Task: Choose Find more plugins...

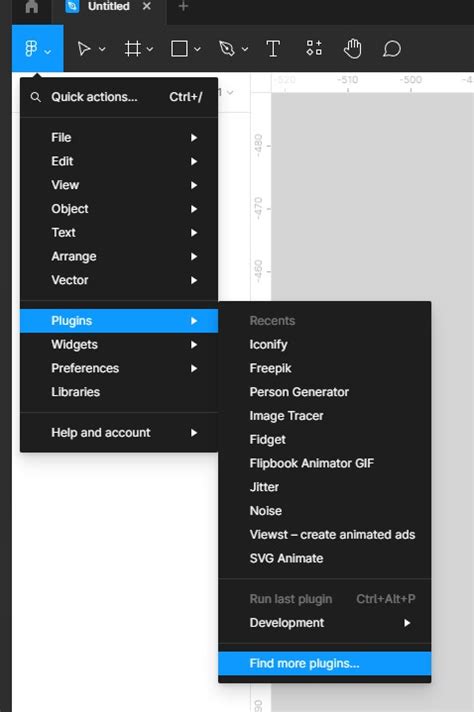Action: [325, 663]
